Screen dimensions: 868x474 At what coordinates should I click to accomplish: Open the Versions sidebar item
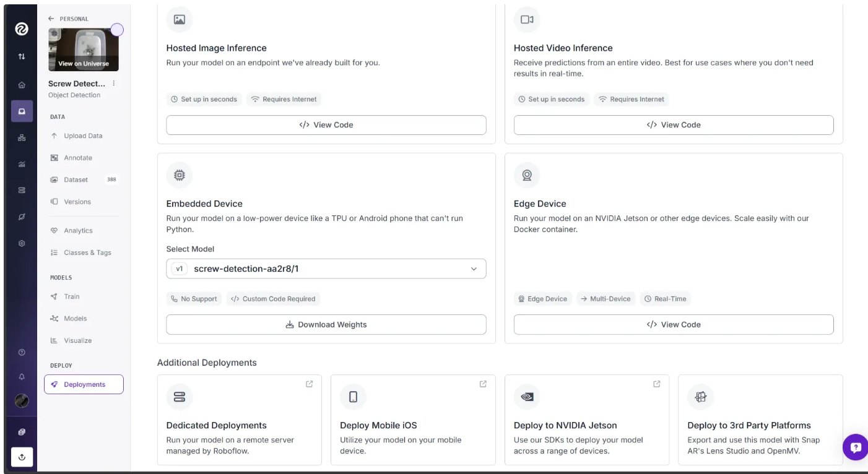click(77, 202)
